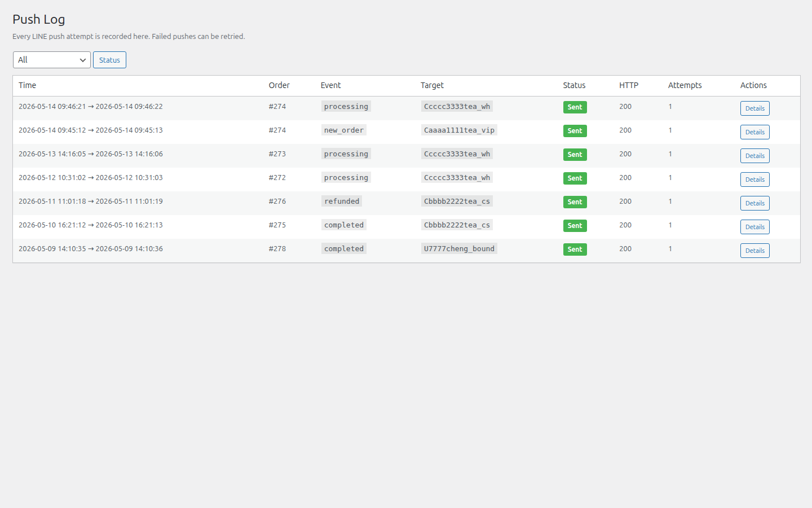Click timestamp 2026-05-14 09:45:12

[x=52, y=130]
